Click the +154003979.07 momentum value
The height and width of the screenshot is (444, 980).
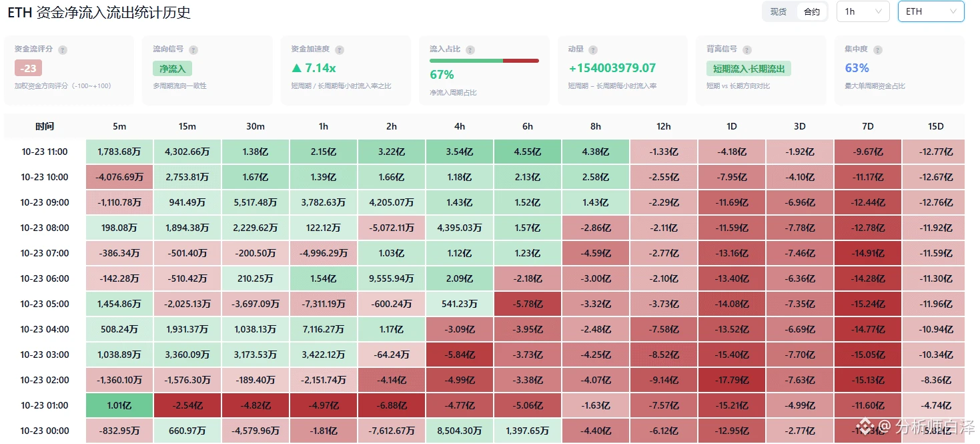point(612,68)
